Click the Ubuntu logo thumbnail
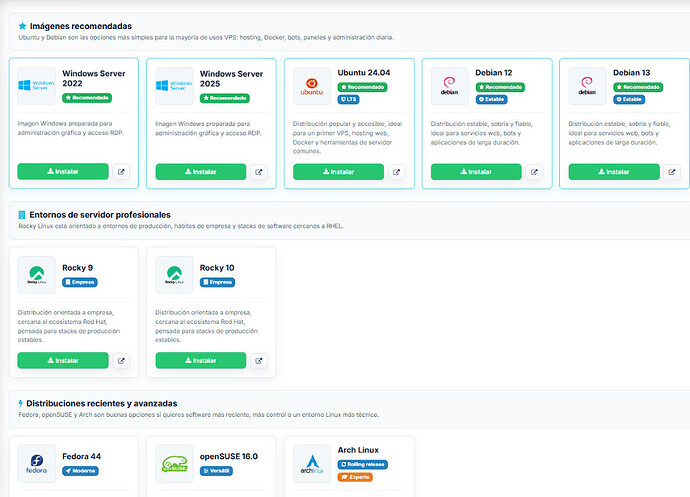This screenshot has height=497, width=690. point(312,86)
